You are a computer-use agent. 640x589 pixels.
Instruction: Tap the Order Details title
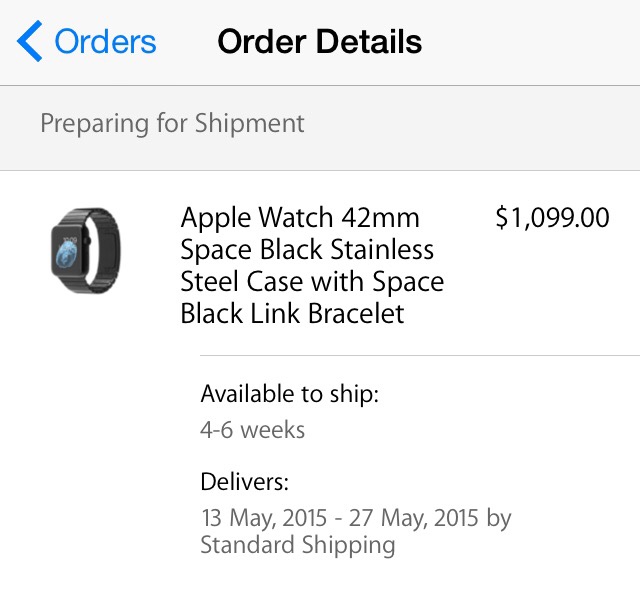point(319,42)
